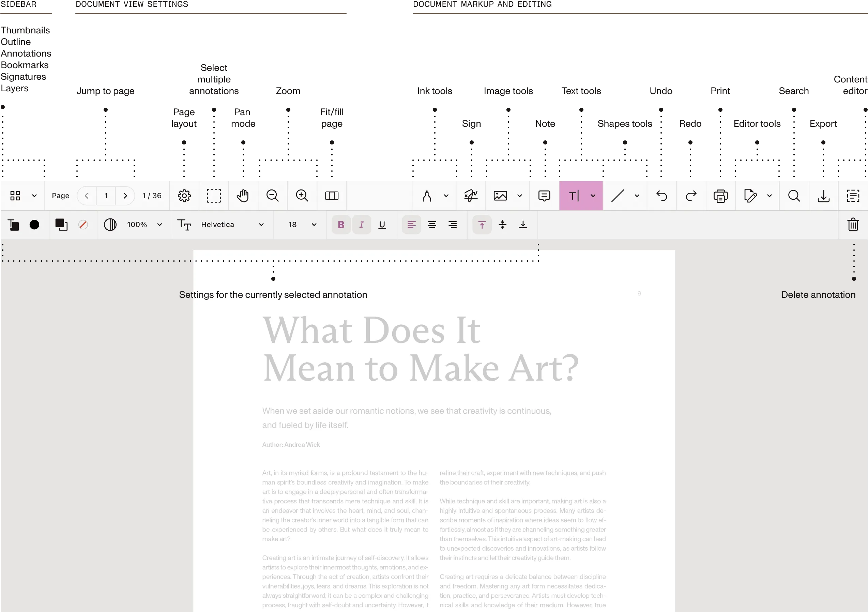Select the no-color transparent swatch
Screen dimensions: 868x612
[x=83, y=225]
